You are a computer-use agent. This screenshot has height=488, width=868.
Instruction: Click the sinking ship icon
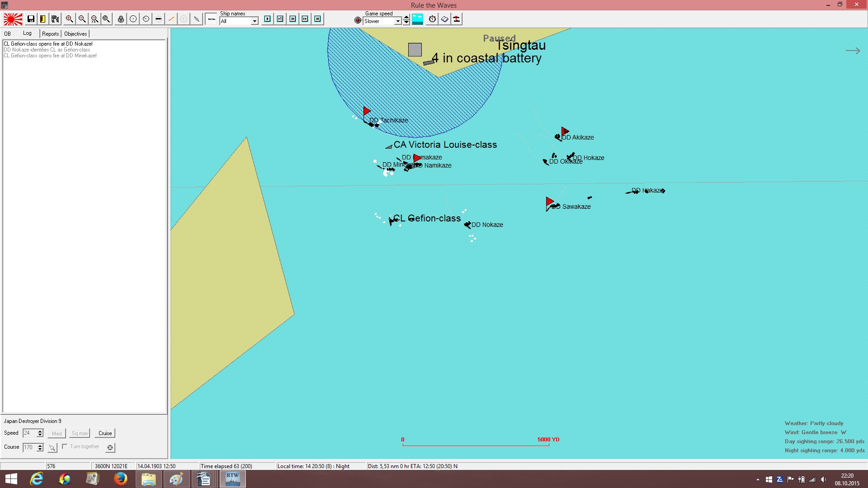[457, 19]
